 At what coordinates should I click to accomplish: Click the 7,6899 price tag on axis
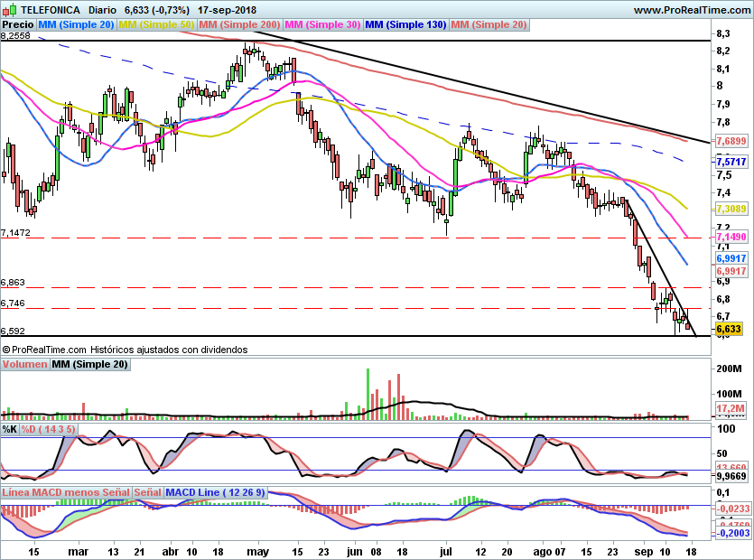point(730,142)
